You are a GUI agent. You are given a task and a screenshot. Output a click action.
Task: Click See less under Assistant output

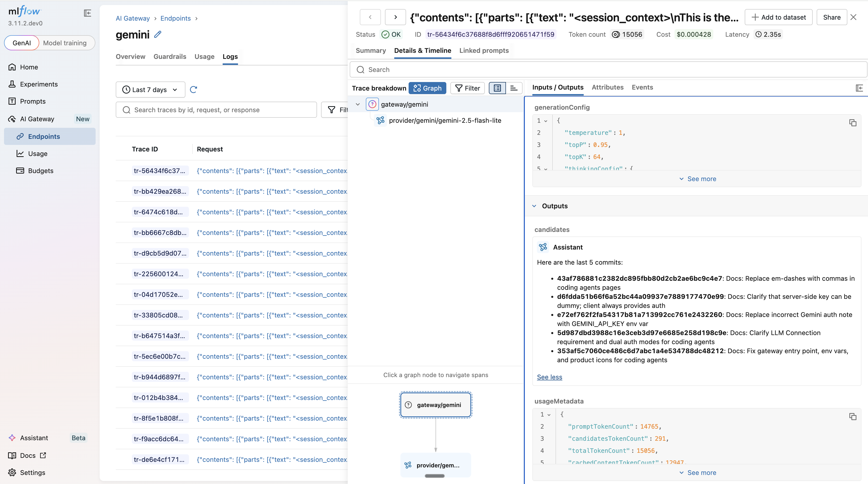click(x=549, y=377)
